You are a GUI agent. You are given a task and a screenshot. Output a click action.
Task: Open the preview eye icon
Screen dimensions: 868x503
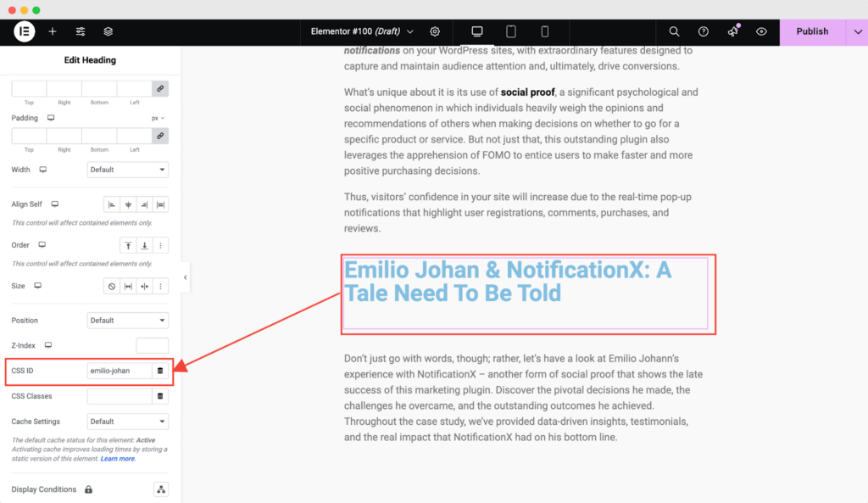[761, 31]
